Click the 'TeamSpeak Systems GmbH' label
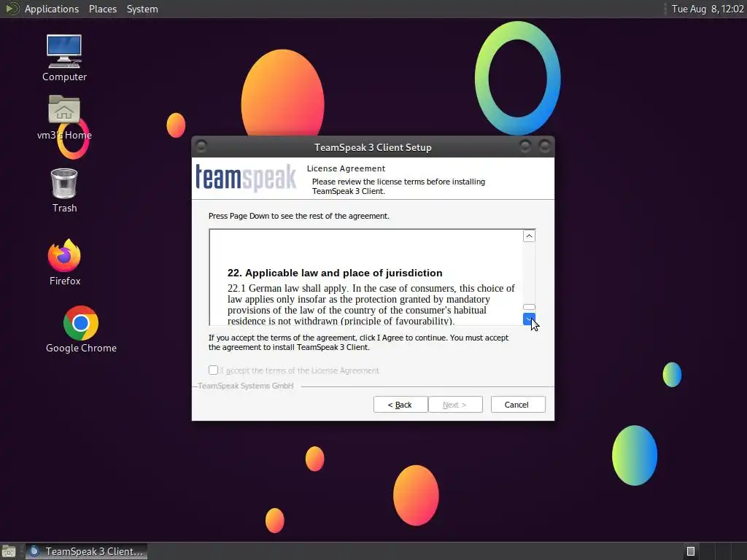Viewport: 747px width, 560px height. (x=246, y=386)
